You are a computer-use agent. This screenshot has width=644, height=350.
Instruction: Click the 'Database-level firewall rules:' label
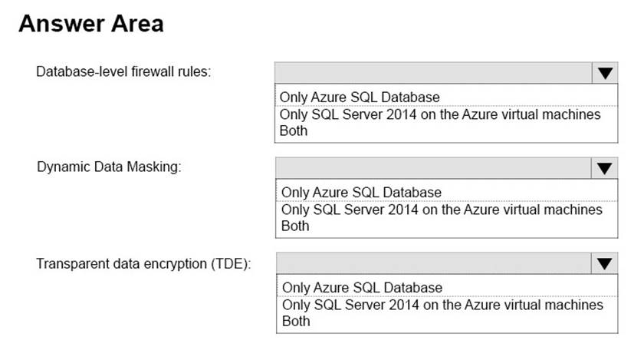tap(124, 72)
